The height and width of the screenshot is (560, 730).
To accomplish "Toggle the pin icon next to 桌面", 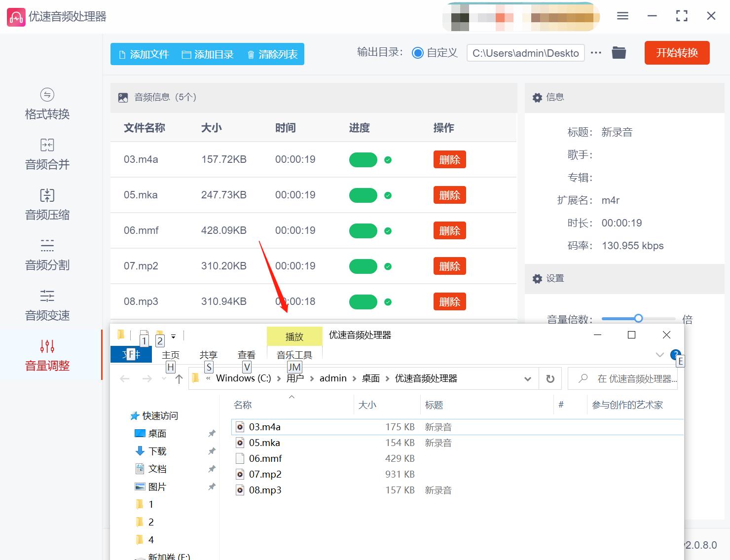I will pos(212,433).
